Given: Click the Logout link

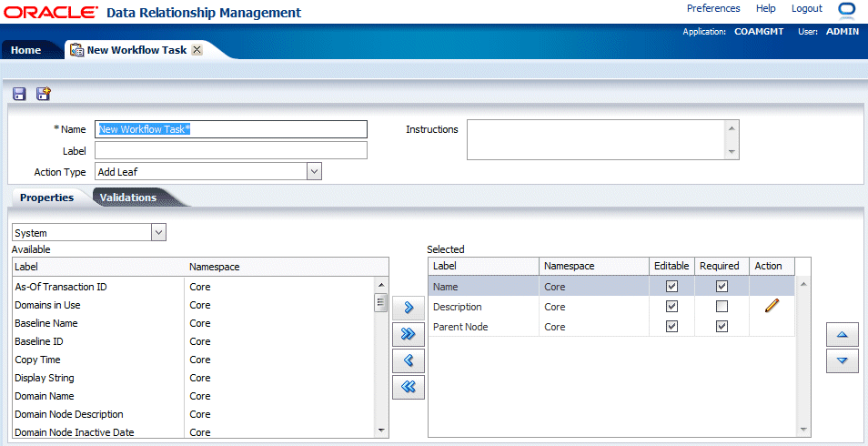Looking at the screenshot, I should click(806, 8).
